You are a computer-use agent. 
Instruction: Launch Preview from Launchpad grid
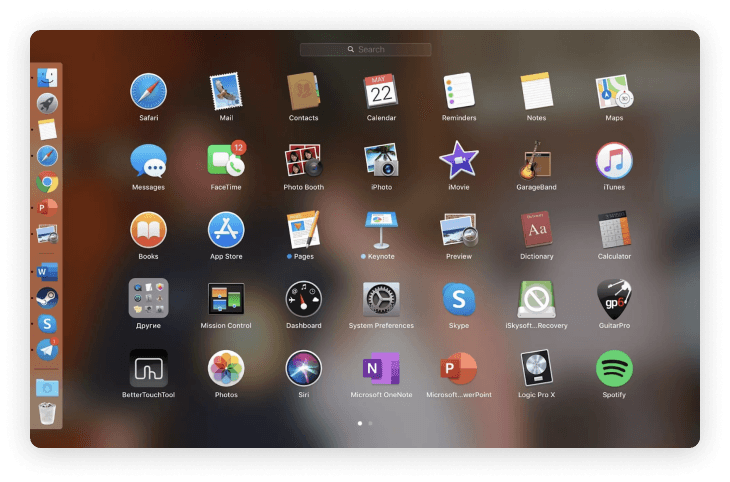pyautogui.click(x=459, y=230)
